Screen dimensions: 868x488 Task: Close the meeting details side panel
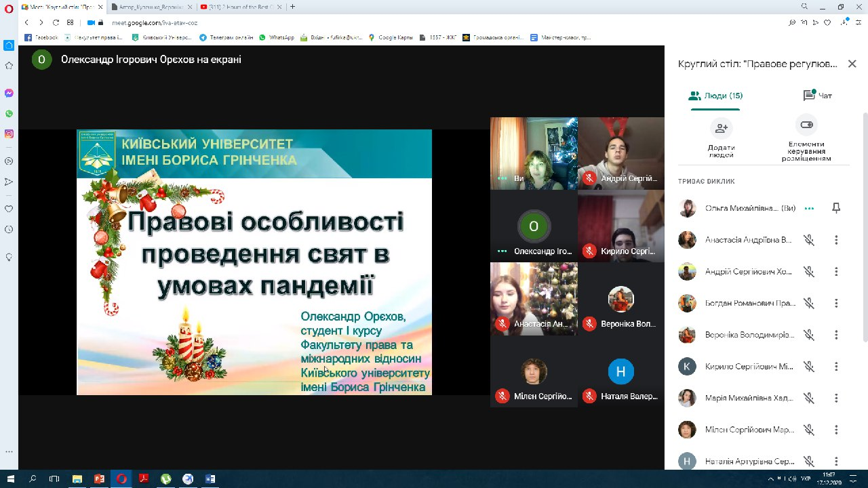(x=852, y=64)
